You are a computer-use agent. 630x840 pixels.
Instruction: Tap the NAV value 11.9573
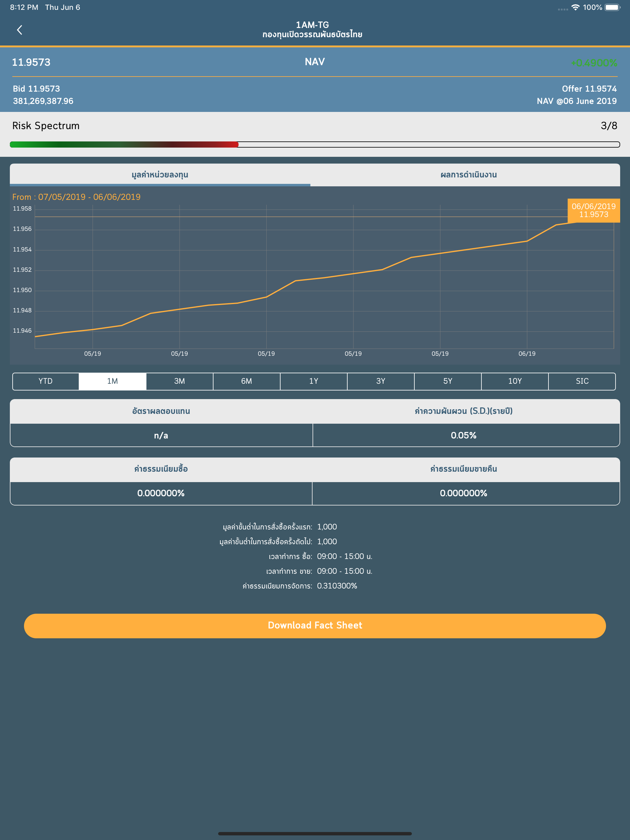coord(31,62)
